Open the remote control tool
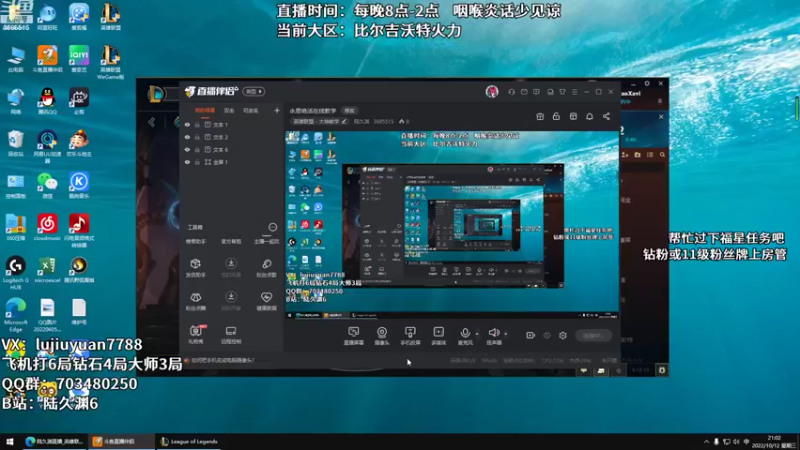 coord(231,335)
